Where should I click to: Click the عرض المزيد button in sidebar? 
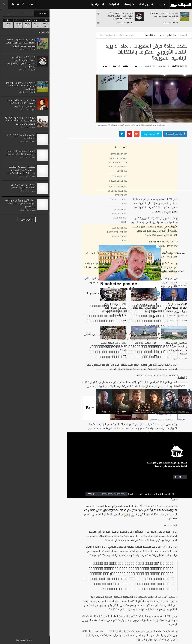[27, 220]
